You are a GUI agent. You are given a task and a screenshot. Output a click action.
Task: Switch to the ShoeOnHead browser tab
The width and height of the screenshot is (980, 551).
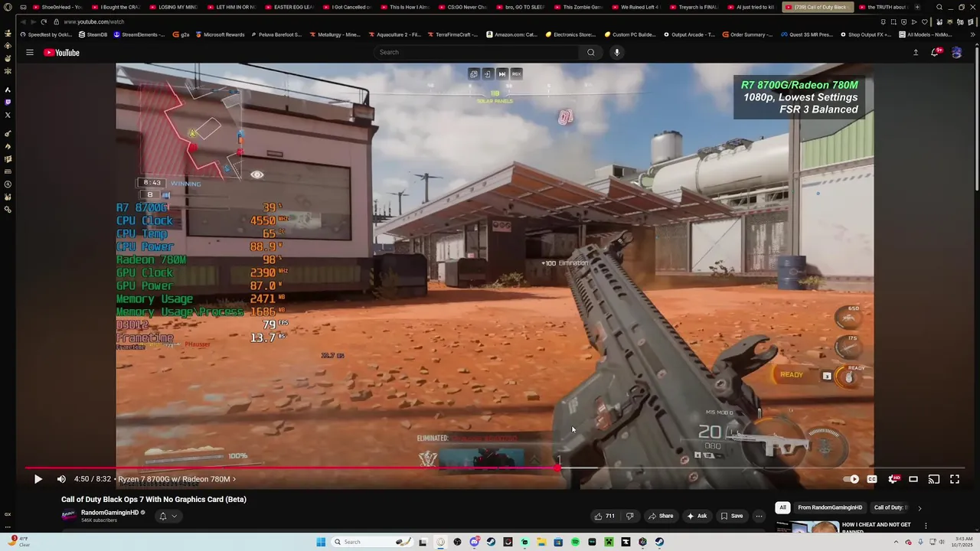(x=57, y=7)
